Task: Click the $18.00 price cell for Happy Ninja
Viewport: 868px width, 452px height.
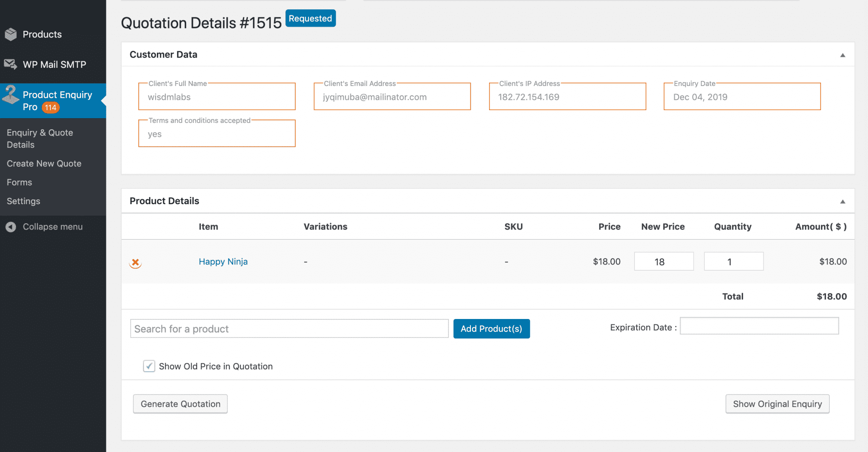Action: point(607,262)
